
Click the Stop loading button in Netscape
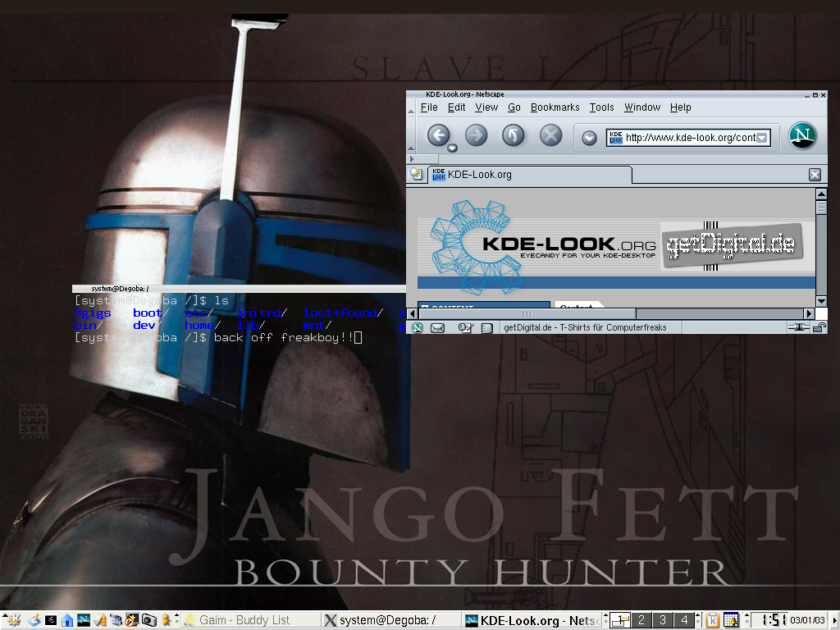550,135
